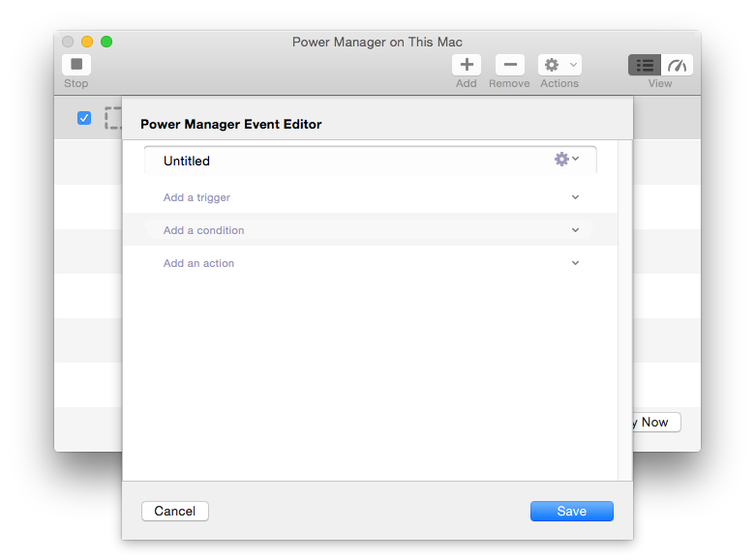Click the Power Manager Event Editor heading
Screen dimensions: 755x560
click(231, 124)
